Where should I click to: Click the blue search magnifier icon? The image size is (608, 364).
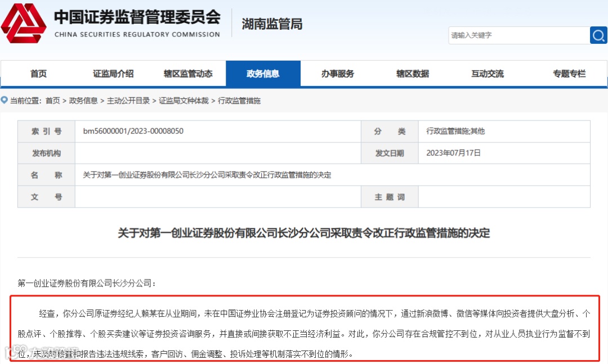click(598, 35)
